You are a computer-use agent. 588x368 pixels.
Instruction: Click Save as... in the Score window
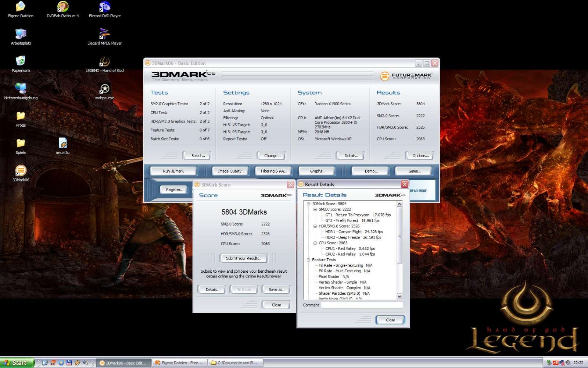tap(277, 290)
